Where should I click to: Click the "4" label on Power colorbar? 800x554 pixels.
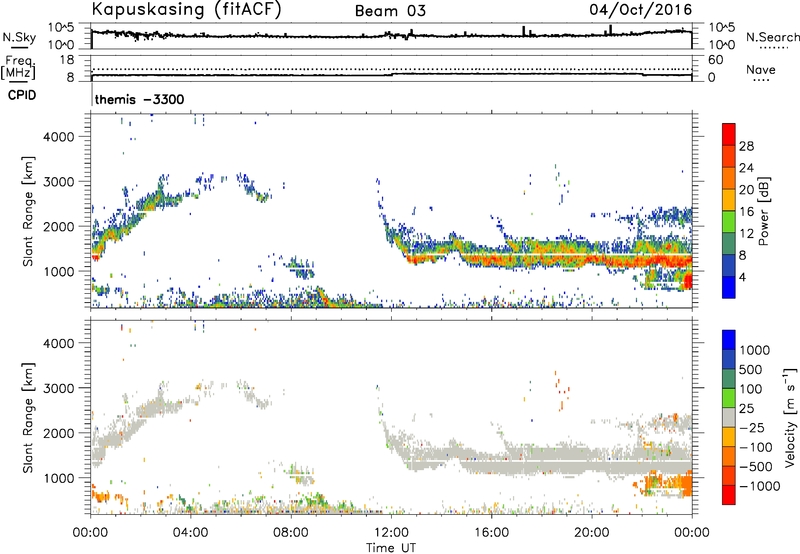pos(742,277)
